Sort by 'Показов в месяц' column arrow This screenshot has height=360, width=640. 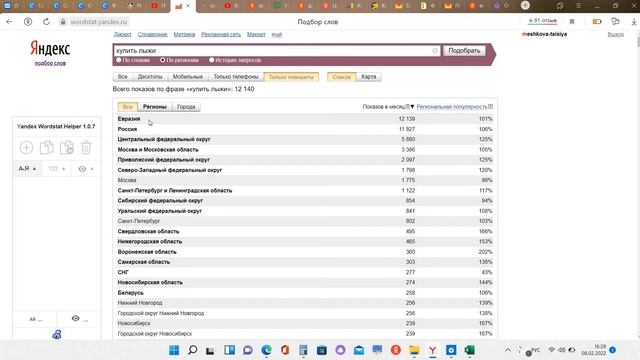click(412, 107)
